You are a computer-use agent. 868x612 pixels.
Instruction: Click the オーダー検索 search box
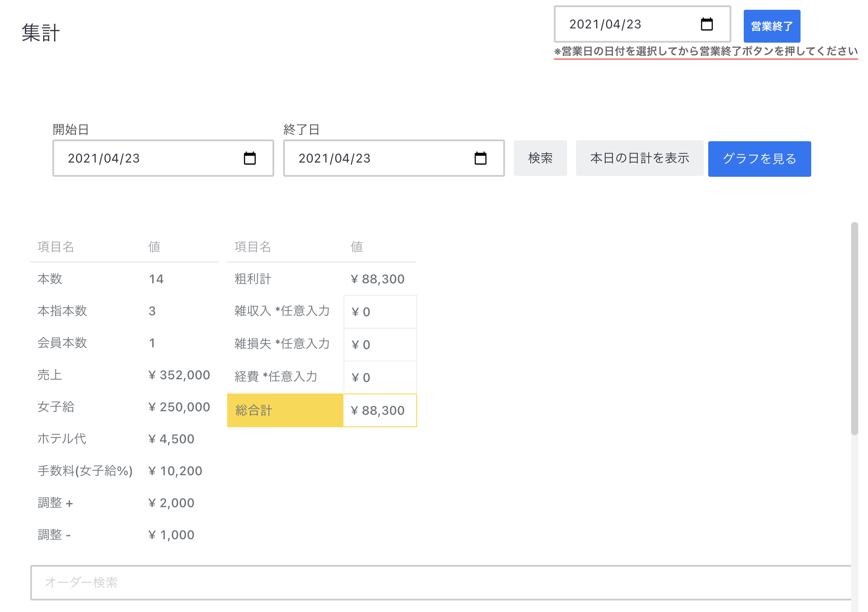439,582
